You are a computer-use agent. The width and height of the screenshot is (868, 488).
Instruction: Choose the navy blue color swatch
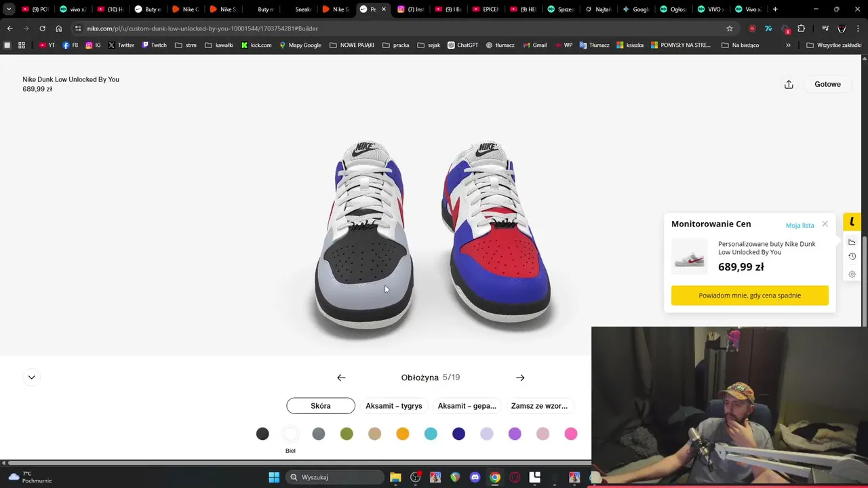[x=459, y=434]
